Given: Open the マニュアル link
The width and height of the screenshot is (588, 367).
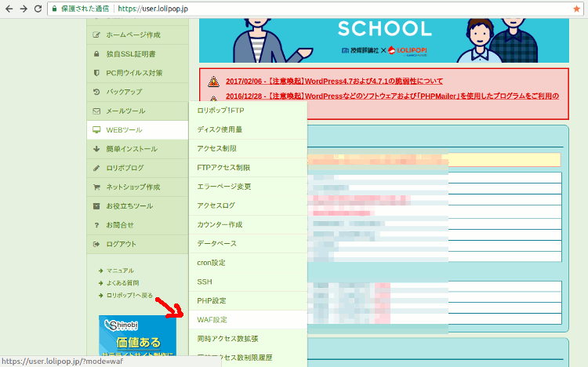Looking at the screenshot, I should (x=120, y=271).
